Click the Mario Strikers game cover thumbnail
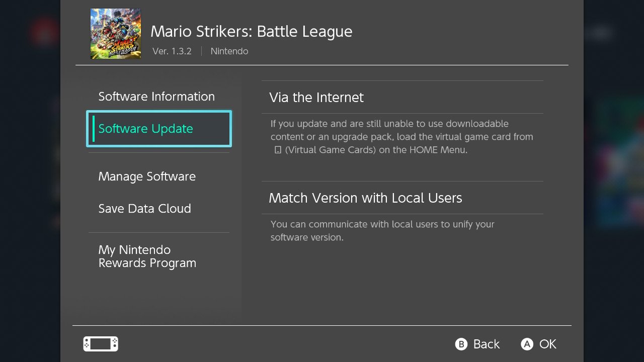The width and height of the screenshot is (644, 362). pyautogui.click(x=116, y=34)
